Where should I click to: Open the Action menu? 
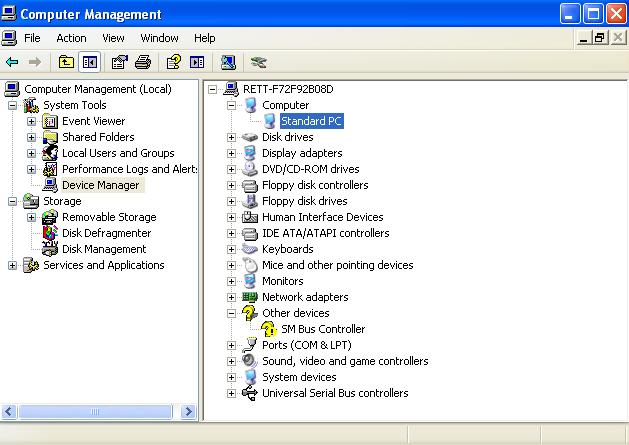(x=71, y=38)
